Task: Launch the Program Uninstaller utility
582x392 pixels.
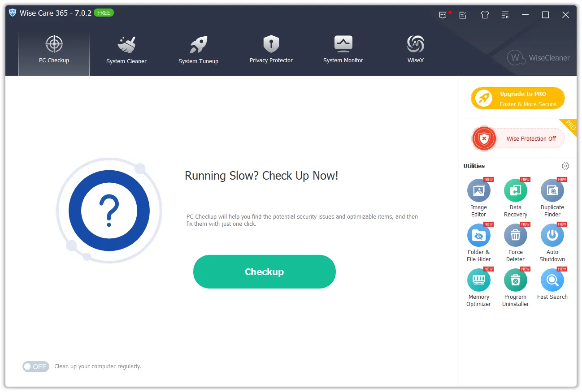Action: 516,287
